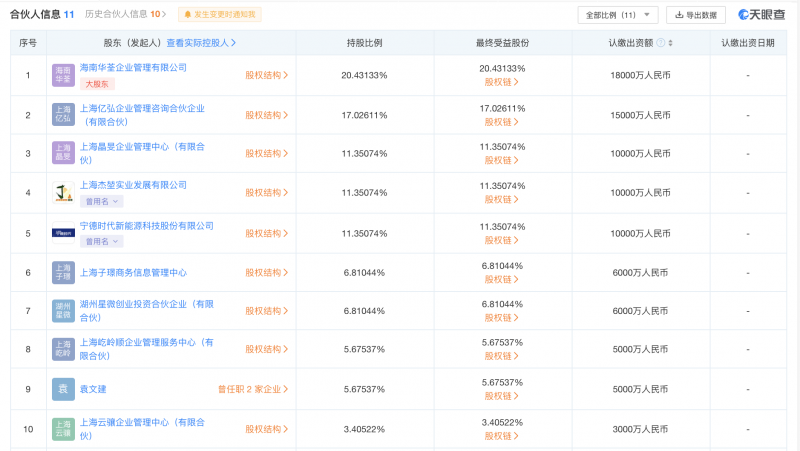Click the 湖州星微 company logo icon
The width and height of the screenshot is (800, 451).
pyautogui.click(x=63, y=311)
